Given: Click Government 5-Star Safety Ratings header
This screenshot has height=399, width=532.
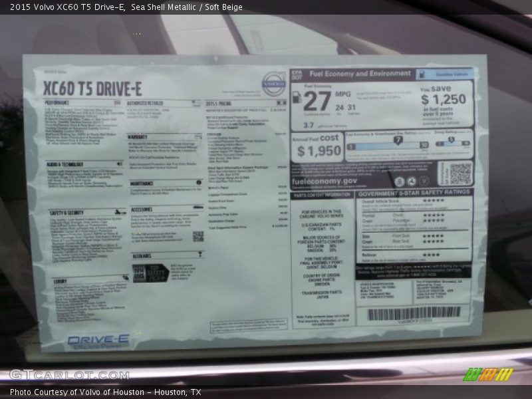Looking at the screenshot, I should tap(414, 193).
